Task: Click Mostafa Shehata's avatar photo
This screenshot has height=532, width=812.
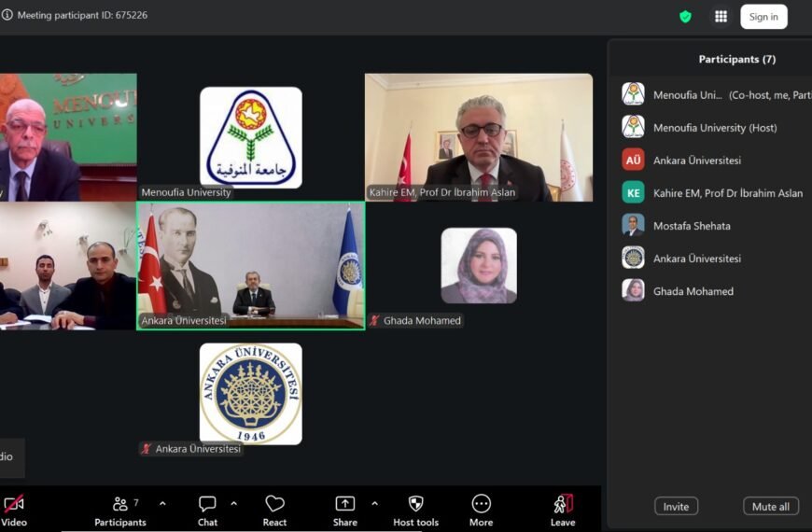Action: coord(633,225)
